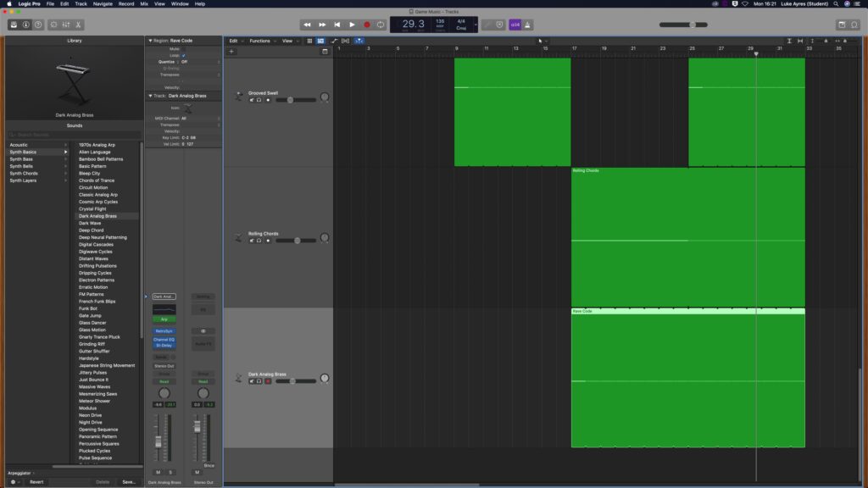Click the Dark Analog Brass track instrument icon
The width and height of the screenshot is (868, 488).
(238, 377)
